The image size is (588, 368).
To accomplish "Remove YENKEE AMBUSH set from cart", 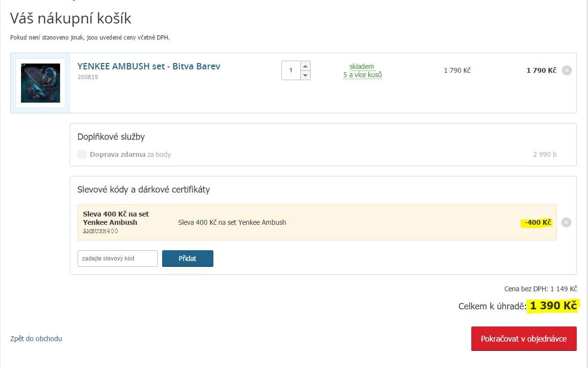I will [567, 70].
